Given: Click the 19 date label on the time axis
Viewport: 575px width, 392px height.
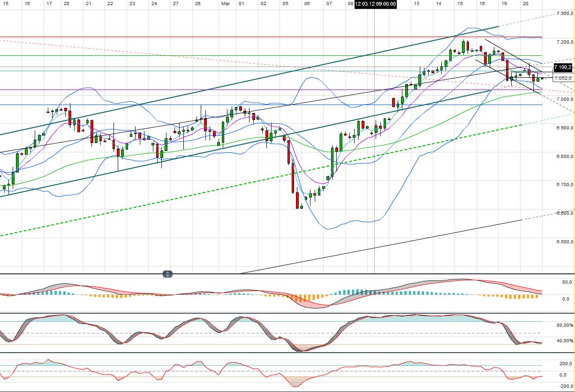Looking at the screenshot, I should [504, 4].
